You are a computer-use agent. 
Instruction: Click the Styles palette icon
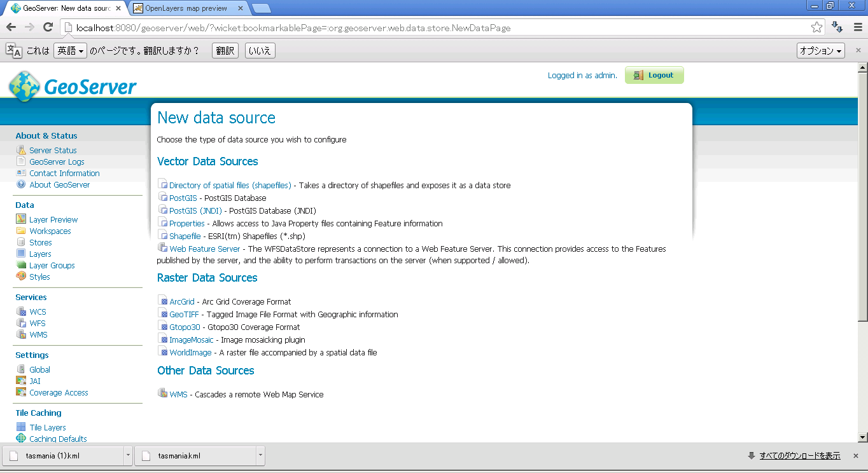pos(21,277)
